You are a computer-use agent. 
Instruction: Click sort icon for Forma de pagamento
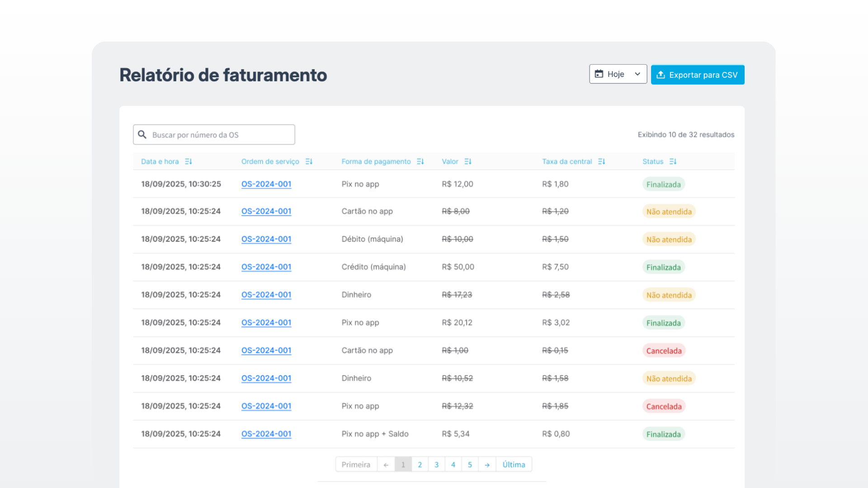tap(420, 161)
